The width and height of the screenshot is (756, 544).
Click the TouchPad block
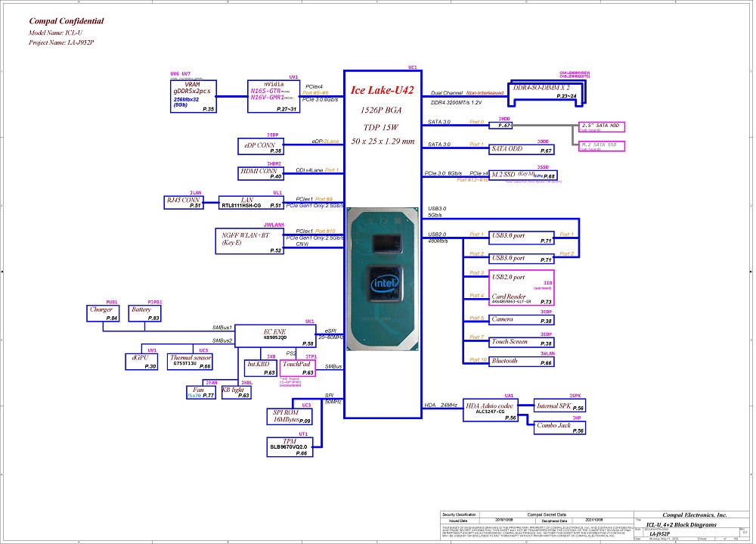click(x=297, y=368)
